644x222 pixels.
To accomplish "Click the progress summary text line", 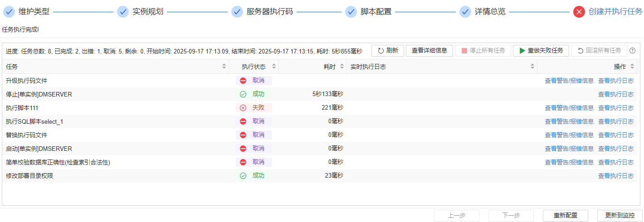I will pyautogui.click(x=184, y=51).
